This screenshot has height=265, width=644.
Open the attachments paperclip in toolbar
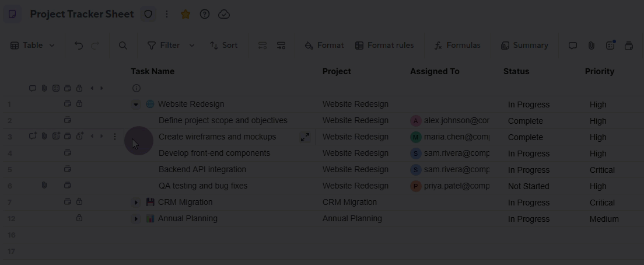point(591,46)
